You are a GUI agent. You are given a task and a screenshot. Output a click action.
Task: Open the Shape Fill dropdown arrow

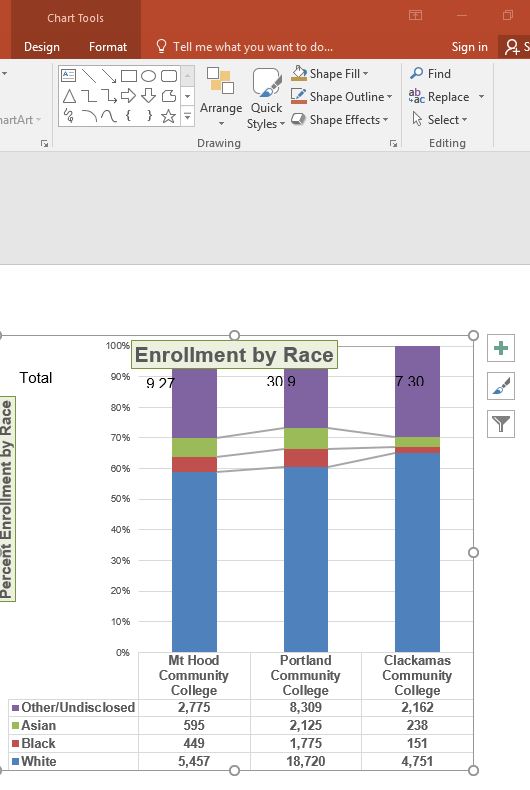tap(366, 74)
